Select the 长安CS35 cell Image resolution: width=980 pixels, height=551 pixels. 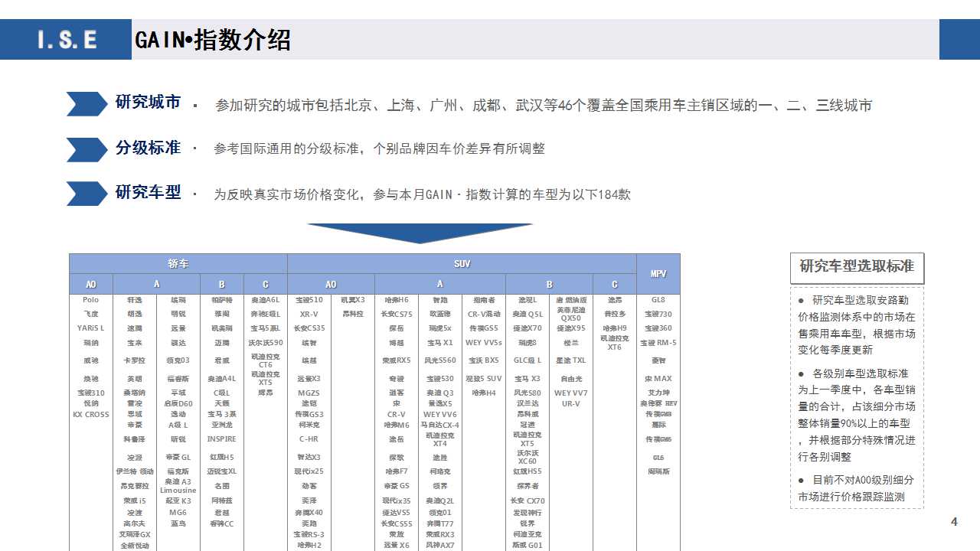coord(309,328)
